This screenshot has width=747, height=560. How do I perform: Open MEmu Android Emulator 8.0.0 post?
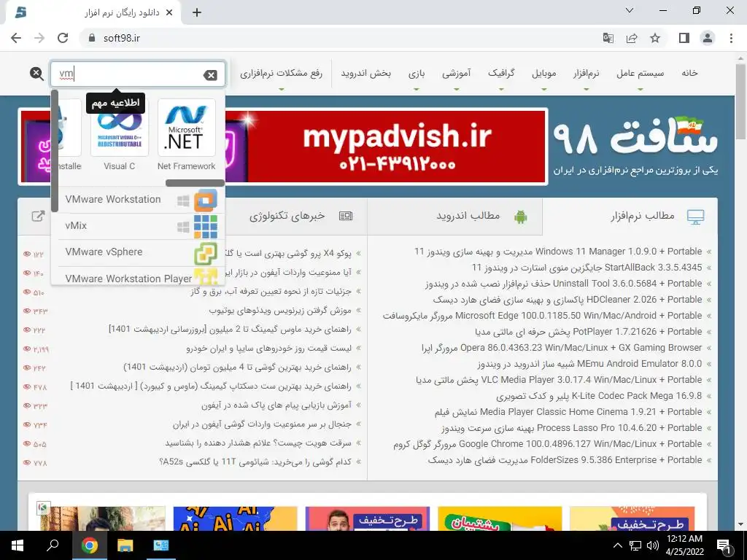pyautogui.click(x=589, y=364)
